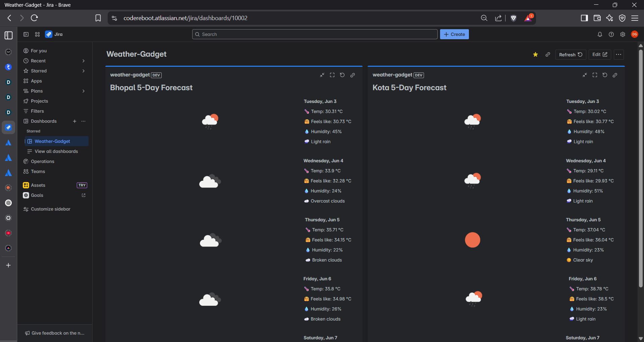Focus the Jira Search field
This screenshot has width=644, height=342.
click(315, 34)
